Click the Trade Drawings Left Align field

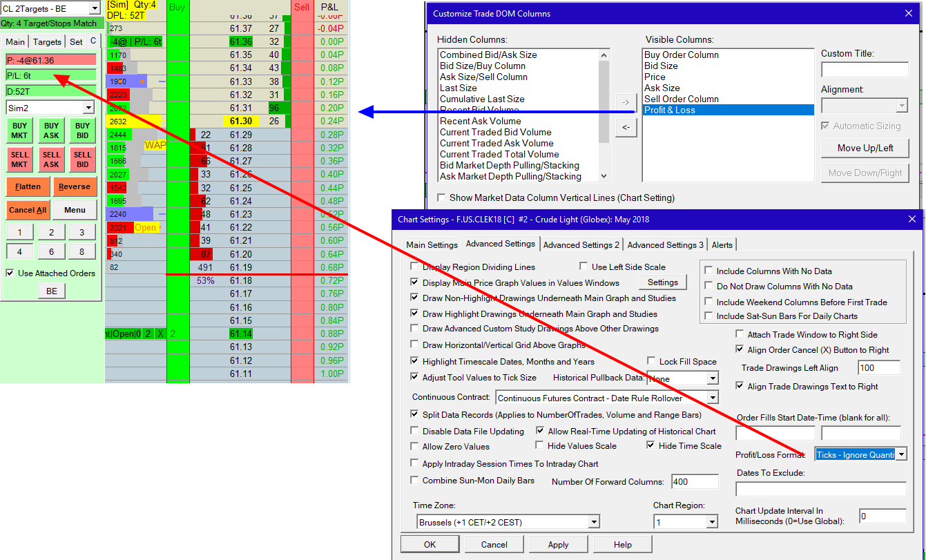[879, 368]
